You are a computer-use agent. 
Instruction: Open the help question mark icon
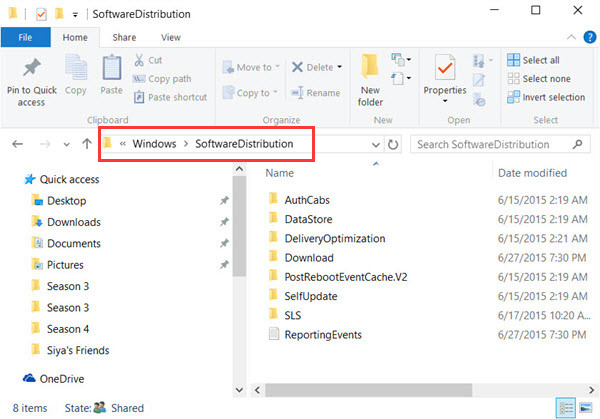pos(590,37)
